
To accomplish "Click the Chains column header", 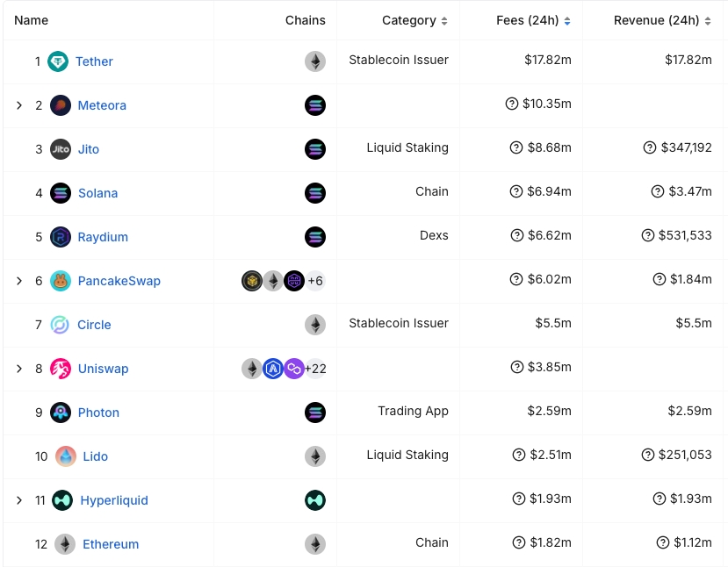I will (305, 20).
